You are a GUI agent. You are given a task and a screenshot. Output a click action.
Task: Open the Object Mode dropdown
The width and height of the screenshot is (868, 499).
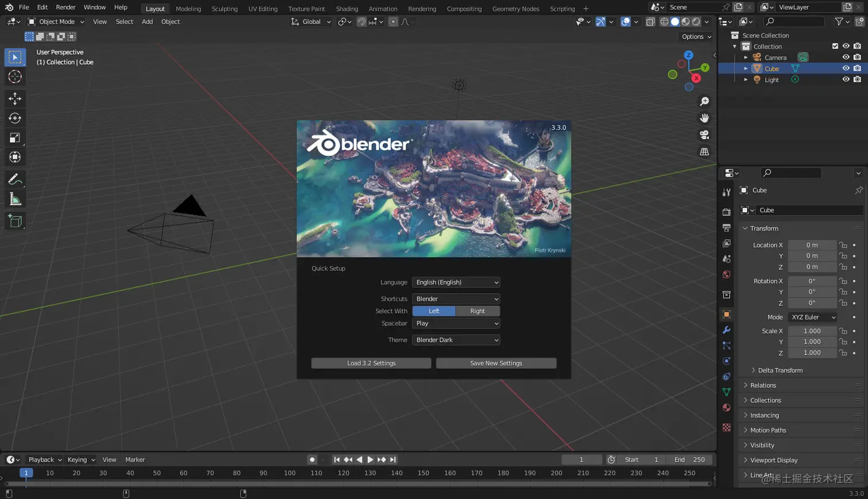(x=56, y=22)
